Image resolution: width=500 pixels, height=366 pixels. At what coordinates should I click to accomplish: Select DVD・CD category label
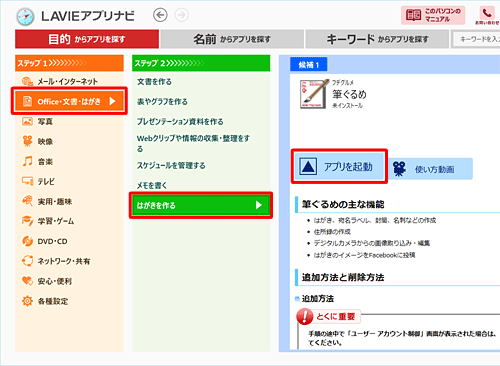click(52, 241)
